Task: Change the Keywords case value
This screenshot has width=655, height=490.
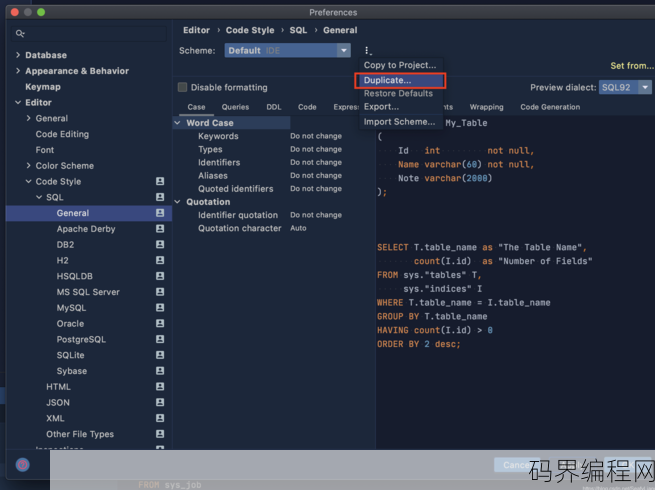Action: [316, 136]
